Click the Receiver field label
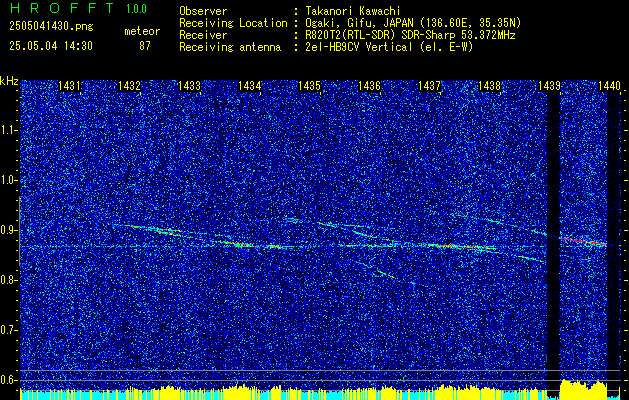629x400 pixels. [203, 35]
